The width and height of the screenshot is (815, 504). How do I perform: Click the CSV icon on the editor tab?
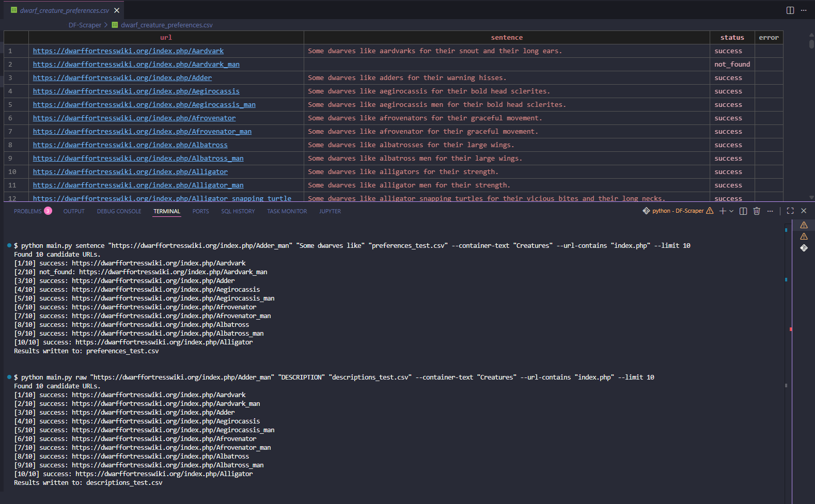[14, 10]
